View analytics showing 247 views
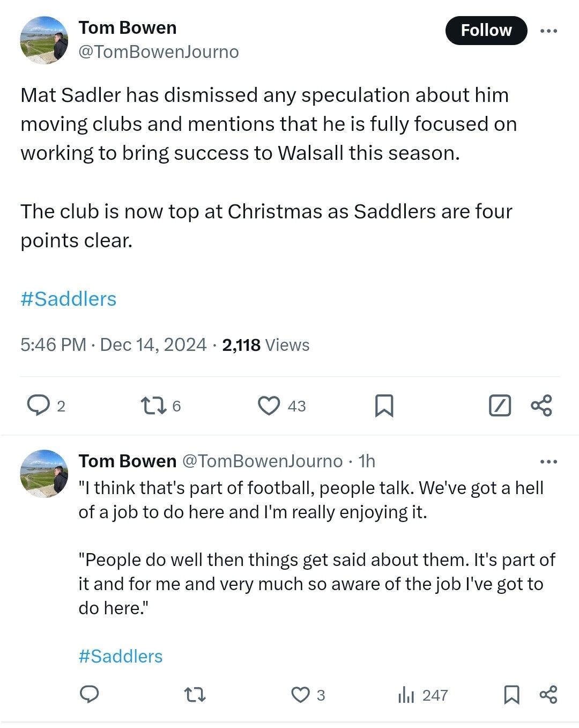 pyautogui.click(x=406, y=695)
